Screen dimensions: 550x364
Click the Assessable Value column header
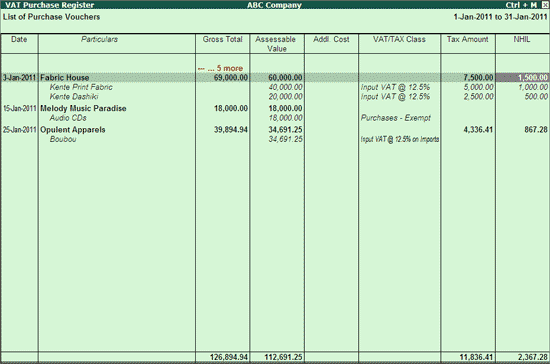[x=276, y=44]
